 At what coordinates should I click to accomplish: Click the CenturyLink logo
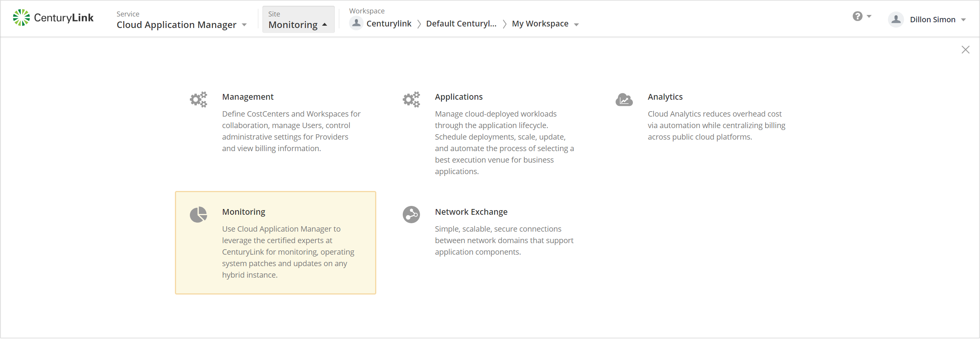tap(53, 18)
